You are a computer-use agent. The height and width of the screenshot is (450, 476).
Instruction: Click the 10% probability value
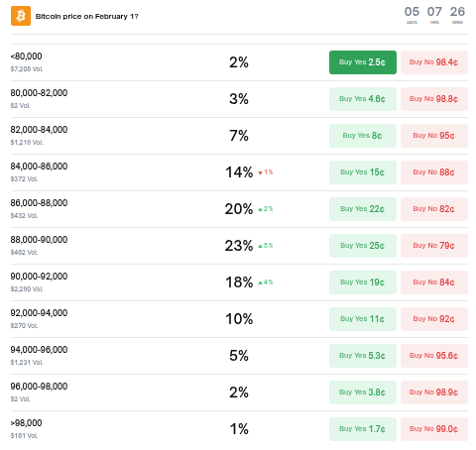click(x=239, y=319)
